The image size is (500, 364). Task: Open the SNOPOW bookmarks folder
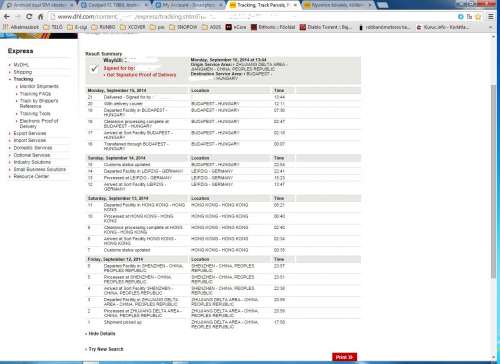(x=183, y=27)
